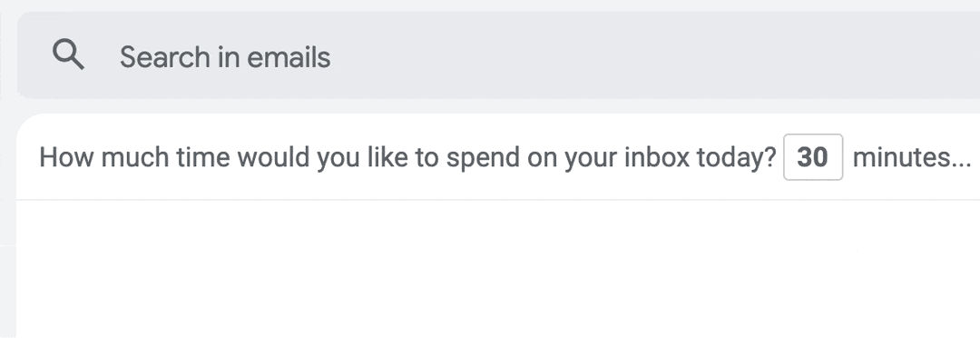This screenshot has height=338, width=980.
Task: Click the 'minutes...' label after the box
Action: 912,157
